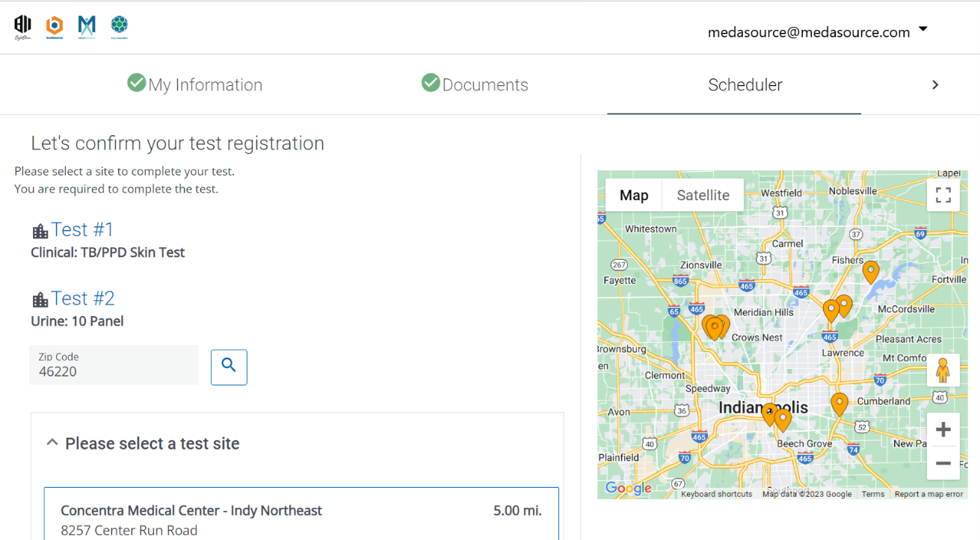Zoom out on the map
The height and width of the screenshot is (540, 980).
click(x=943, y=463)
